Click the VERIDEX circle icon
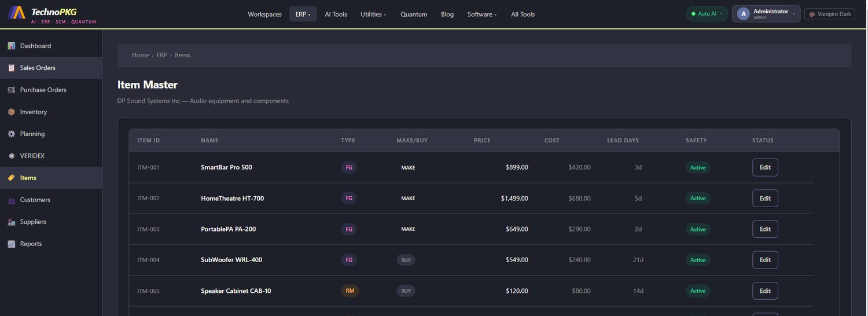Viewport: 868px width, 316px height. (x=12, y=156)
